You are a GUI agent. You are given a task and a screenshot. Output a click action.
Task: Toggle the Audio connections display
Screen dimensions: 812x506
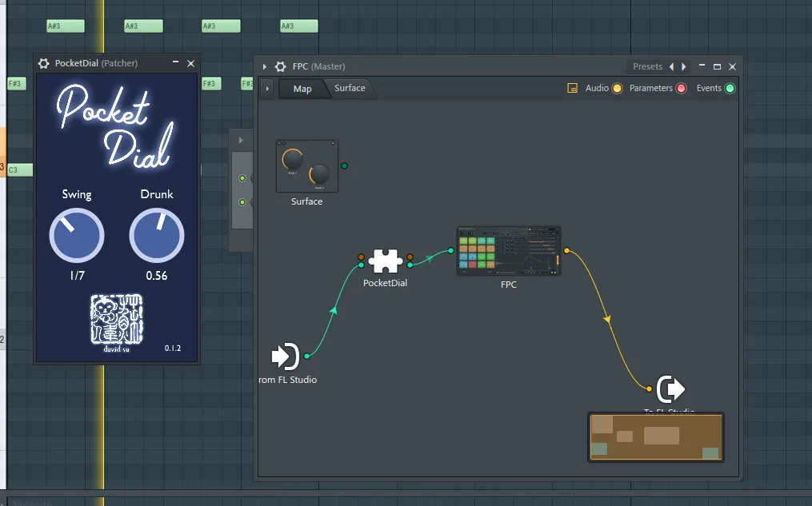pyautogui.click(x=617, y=89)
